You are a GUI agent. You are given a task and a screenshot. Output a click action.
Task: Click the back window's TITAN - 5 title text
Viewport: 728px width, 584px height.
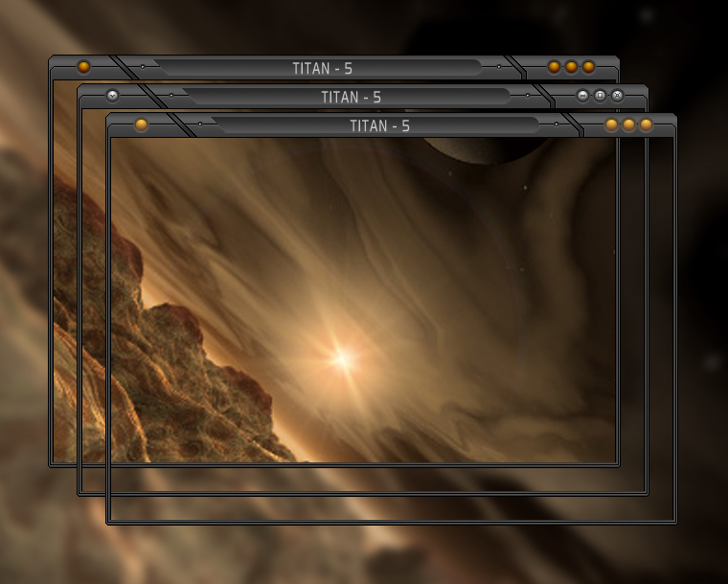pyautogui.click(x=322, y=68)
